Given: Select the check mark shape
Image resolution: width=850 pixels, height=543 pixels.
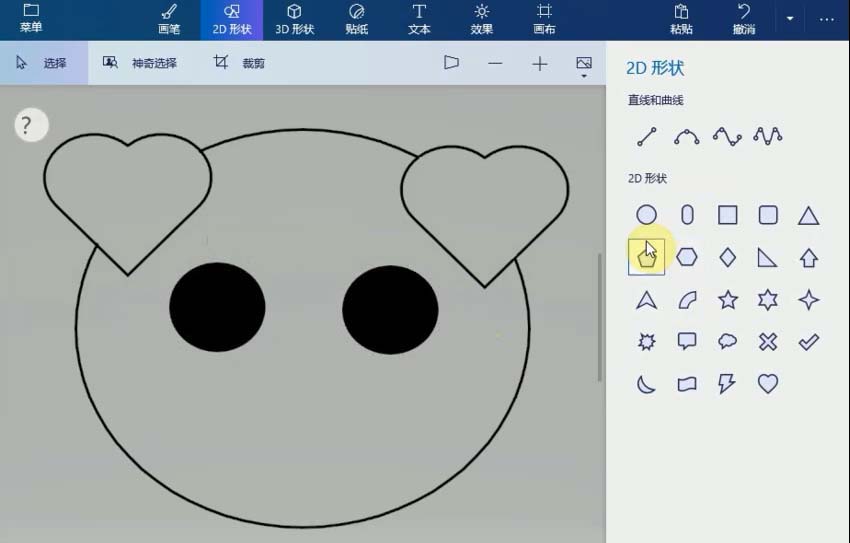Looking at the screenshot, I should click(x=808, y=341).
